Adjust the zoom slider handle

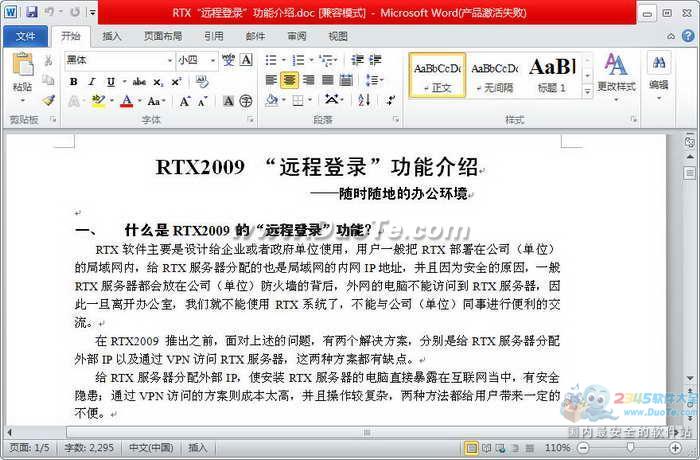click(x=630, y=447)
